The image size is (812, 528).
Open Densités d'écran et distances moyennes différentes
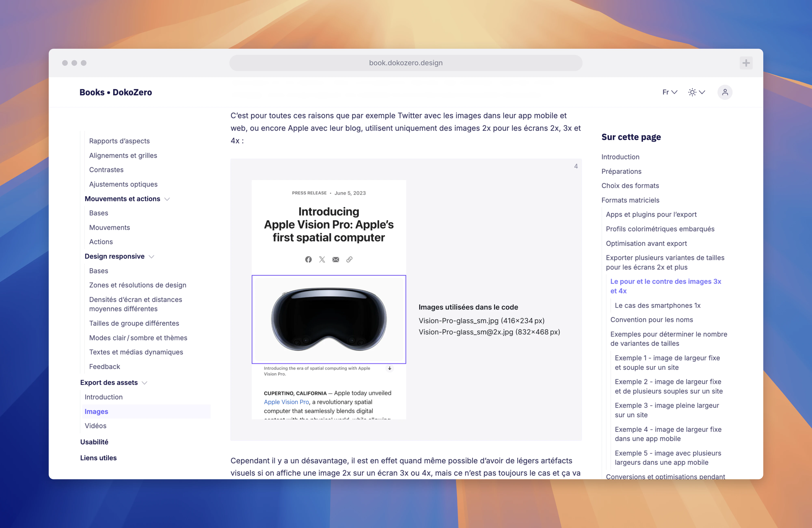(x=136, y=304)
